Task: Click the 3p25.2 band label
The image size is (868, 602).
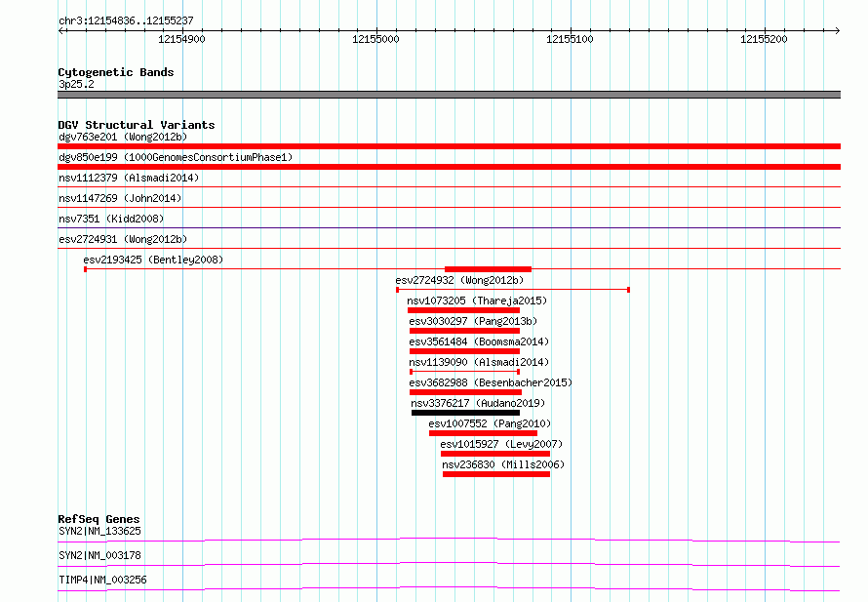Action: pos(76,84)
